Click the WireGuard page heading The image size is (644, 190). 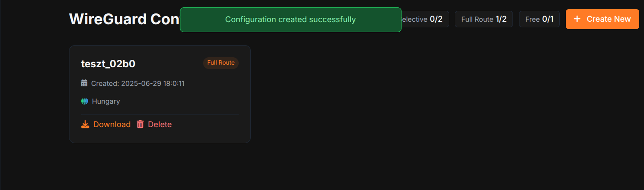click(125, 19)
